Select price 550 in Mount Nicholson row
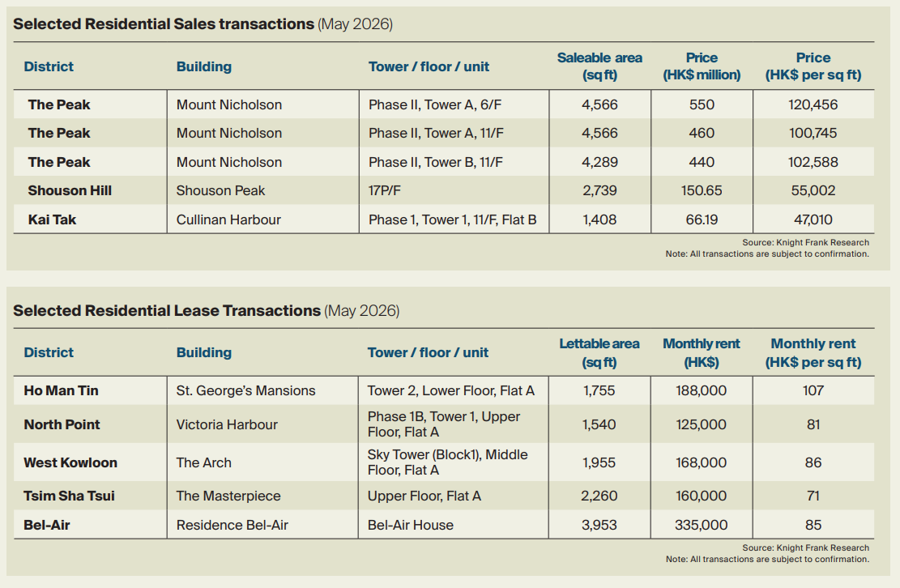The height and width of the screenshot is (588, 900). click(x=702, y=104)
